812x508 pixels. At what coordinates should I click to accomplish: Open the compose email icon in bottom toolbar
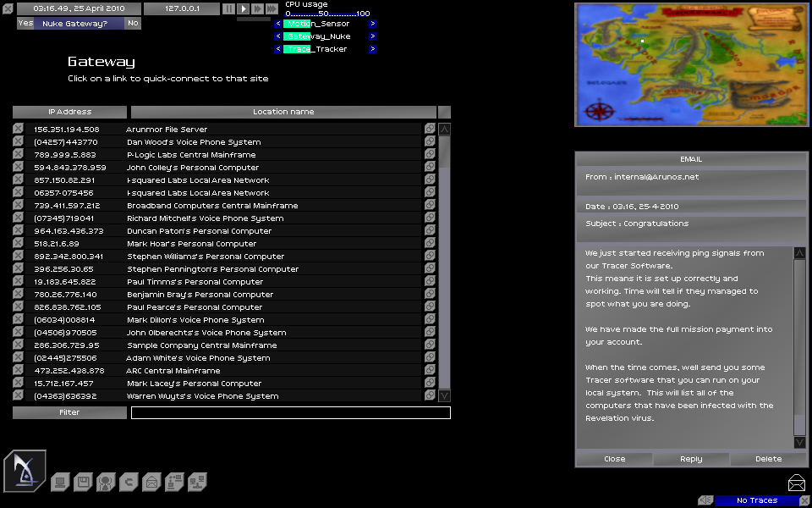(151, 483)
